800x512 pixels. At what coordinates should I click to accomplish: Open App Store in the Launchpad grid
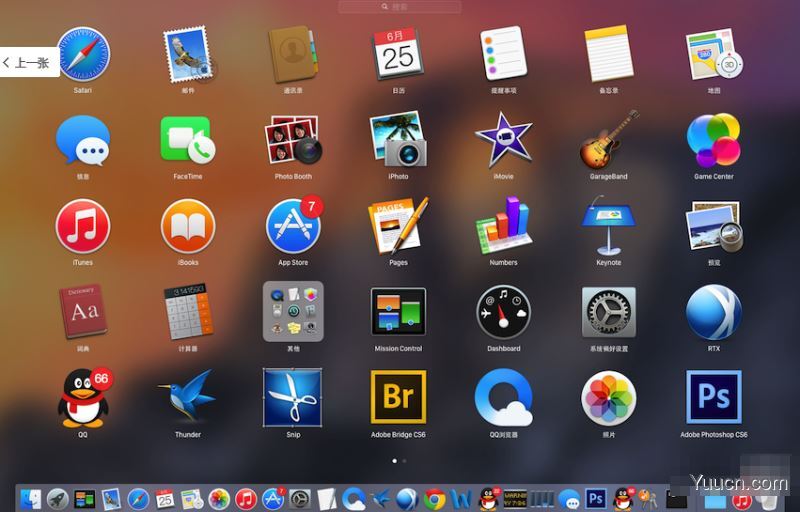294,225
